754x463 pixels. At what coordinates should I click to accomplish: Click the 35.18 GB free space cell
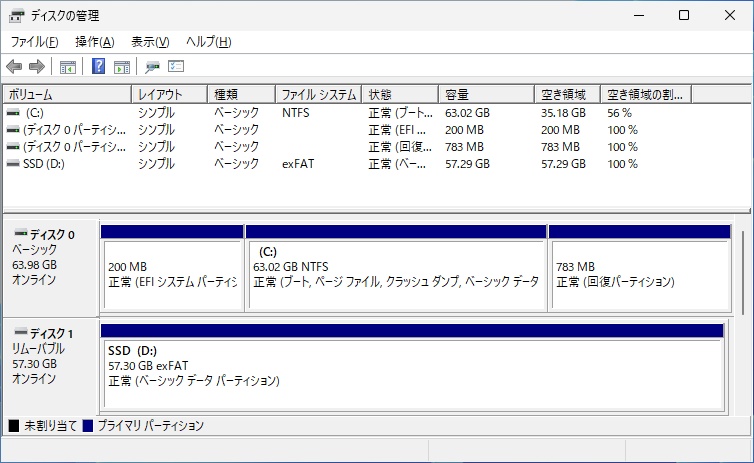(x=564, y=113)
